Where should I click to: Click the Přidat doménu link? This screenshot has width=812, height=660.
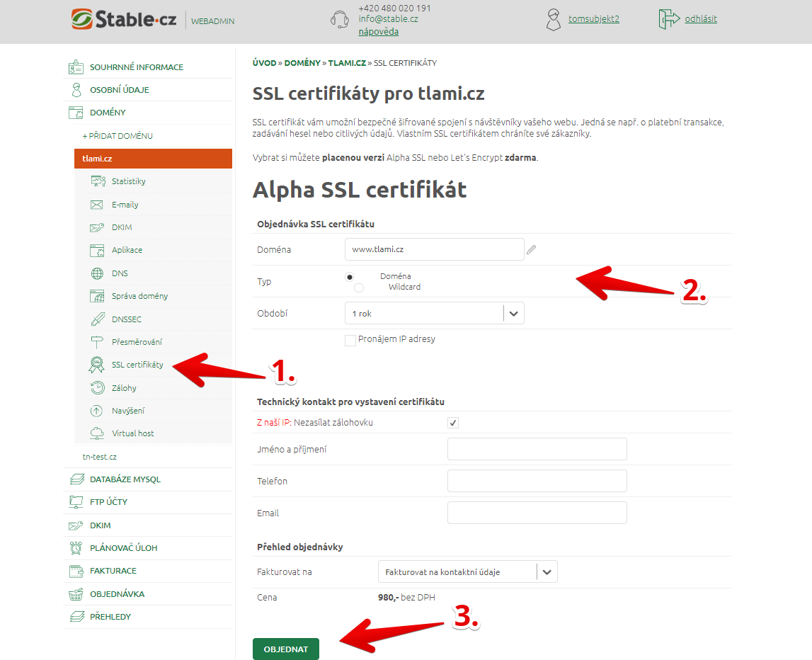click(x=118, y=136)
